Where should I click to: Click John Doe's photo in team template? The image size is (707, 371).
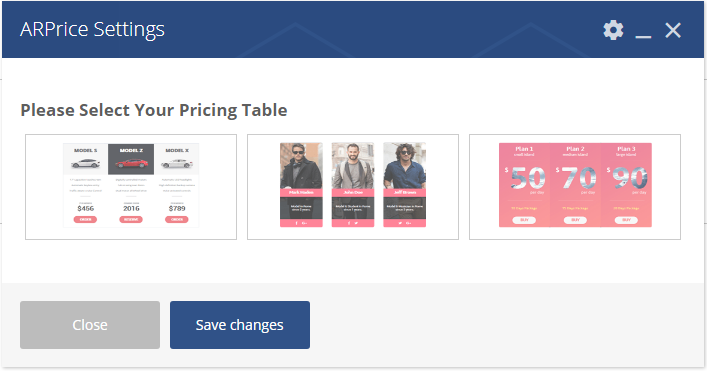353,165
